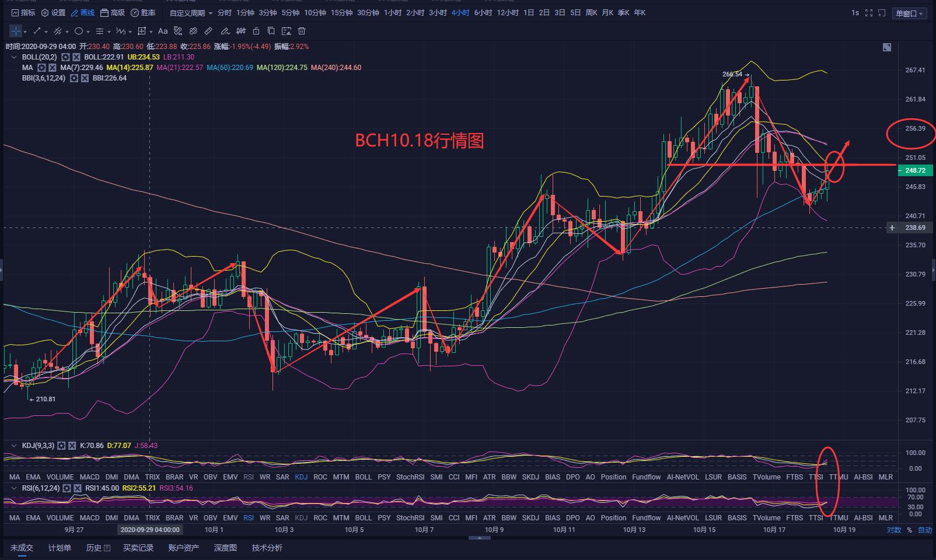The height and width of the screenshot is (560, 936).
Task: Collapse the BOLL main indicator legend
Action: click(14, 57)
